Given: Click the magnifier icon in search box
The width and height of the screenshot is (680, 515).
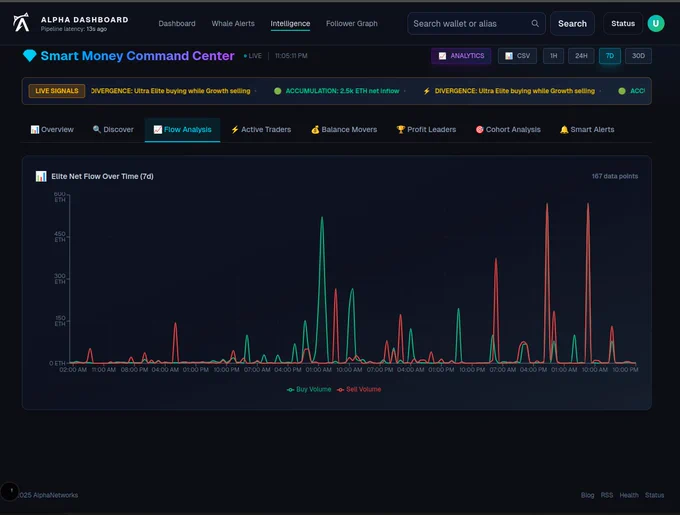Looking at the screenshot, I should pos(535,24).
